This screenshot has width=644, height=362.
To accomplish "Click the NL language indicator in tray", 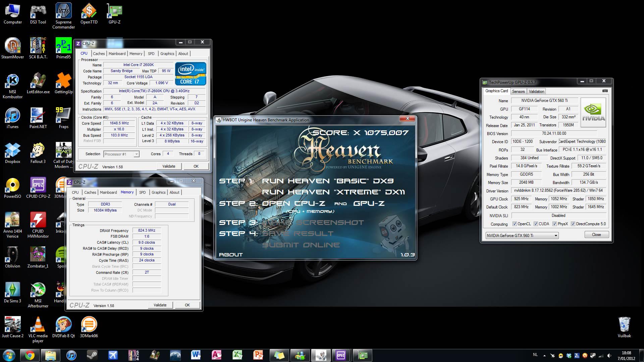I will pos(535,355).
